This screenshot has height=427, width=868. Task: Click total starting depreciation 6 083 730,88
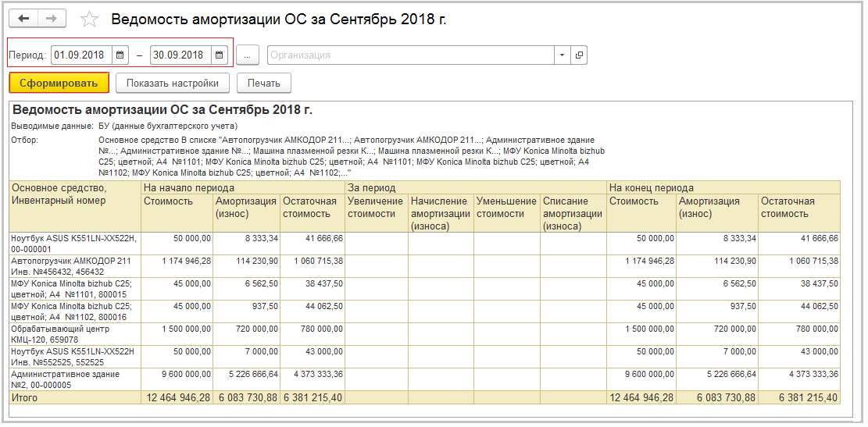pos(246,397)
